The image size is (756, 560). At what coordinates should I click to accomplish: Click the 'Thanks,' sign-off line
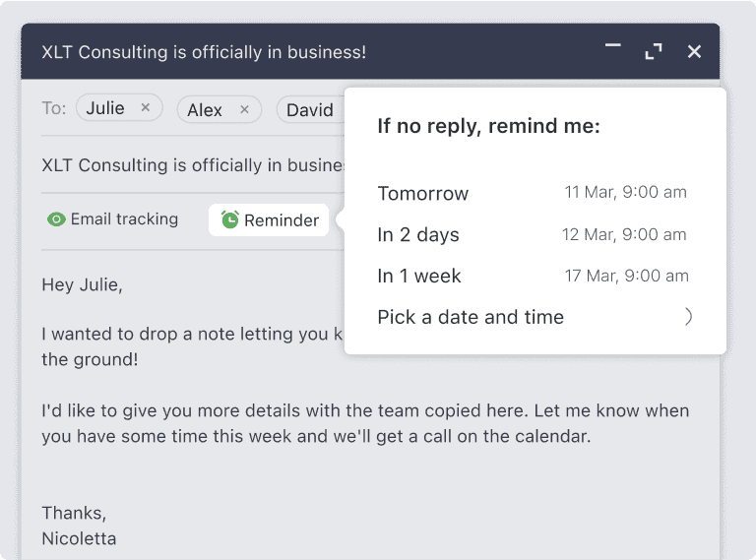click(74, 513)
